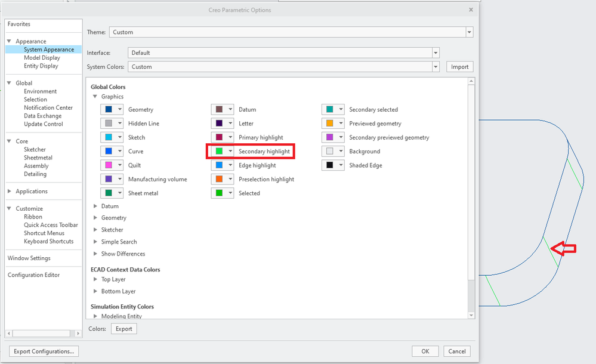Open the Quilt color swatch
The width and height of the screenshot is (596, 364).
pyautogui.click(x=112, y=165)
